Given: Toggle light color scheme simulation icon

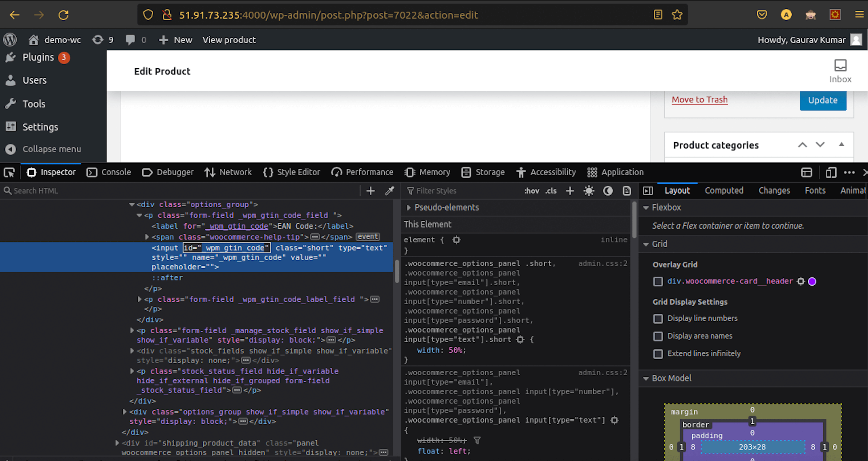Looking at the screenshot, I should (589, 191).
